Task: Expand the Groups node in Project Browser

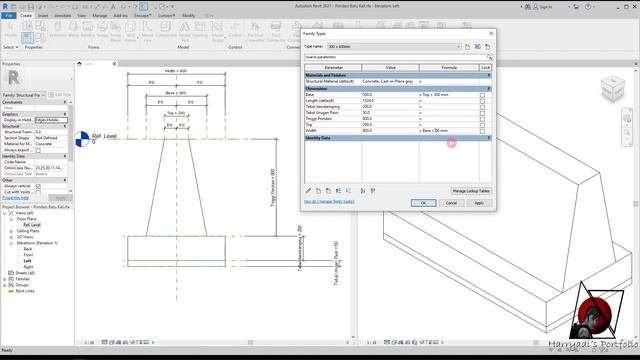Action: pos(4,285)
